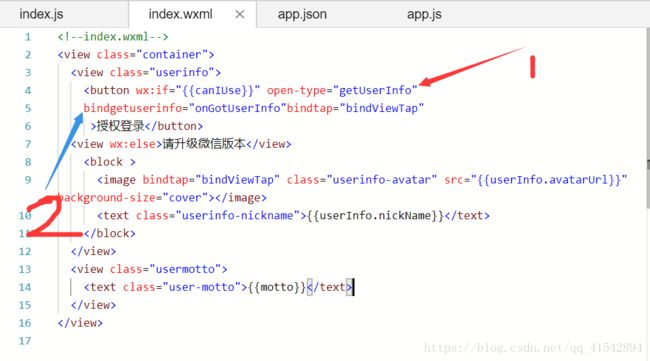This screenshot has height=361, width=650.
Task: Click line number 16 in gutter
Action: pos(25,323)
